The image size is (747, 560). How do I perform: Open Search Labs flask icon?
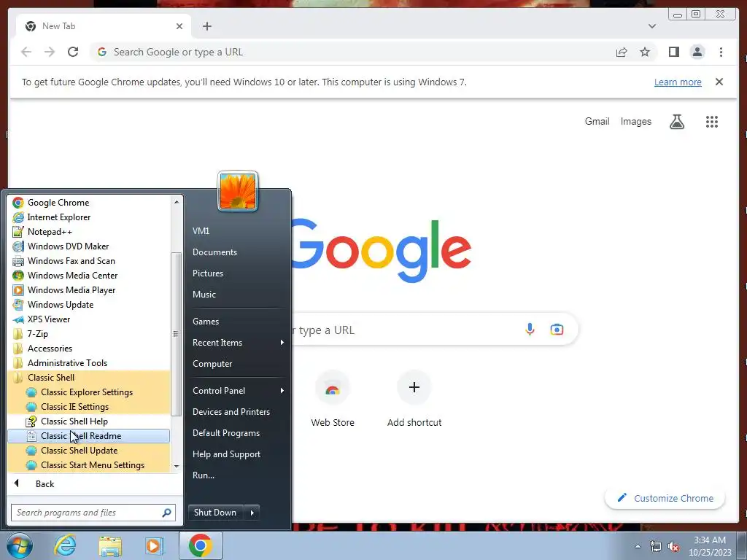click(677, 122)
